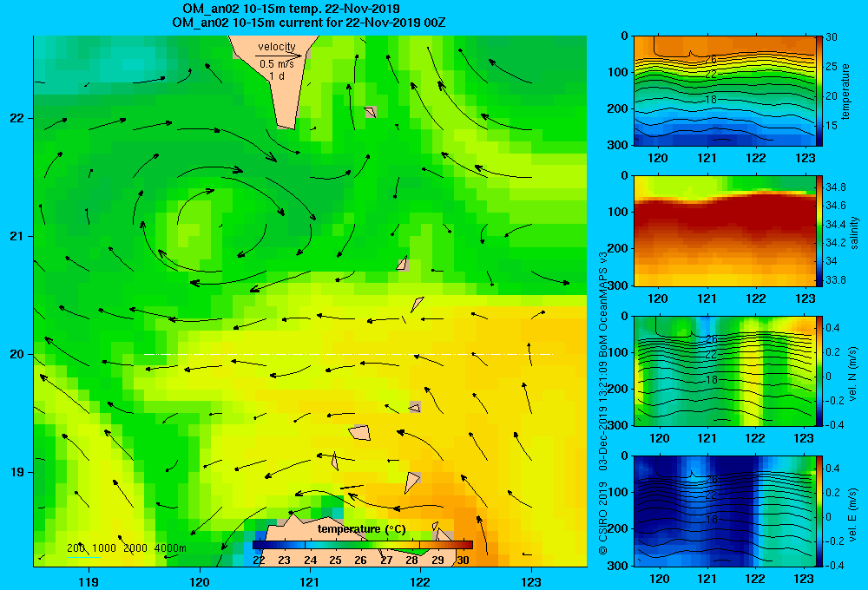Click the "24" tick on main map color bar
The width and height of the screenshot is (868, 590).
310,560
